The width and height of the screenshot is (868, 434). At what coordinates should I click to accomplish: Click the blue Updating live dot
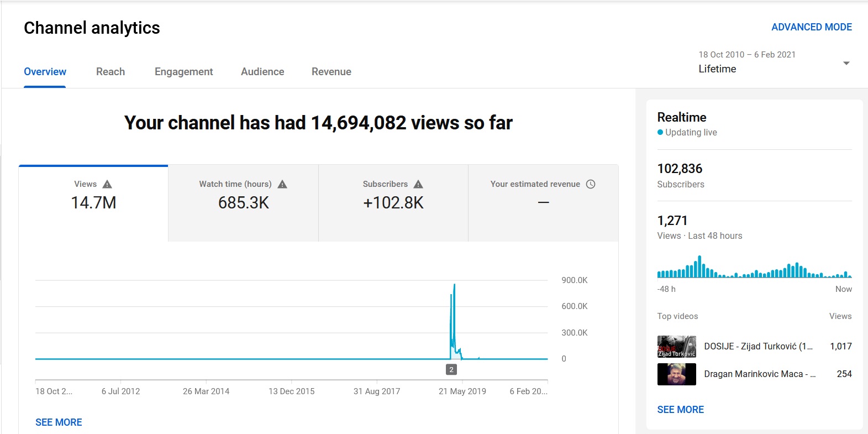click(x=660, y=132)
